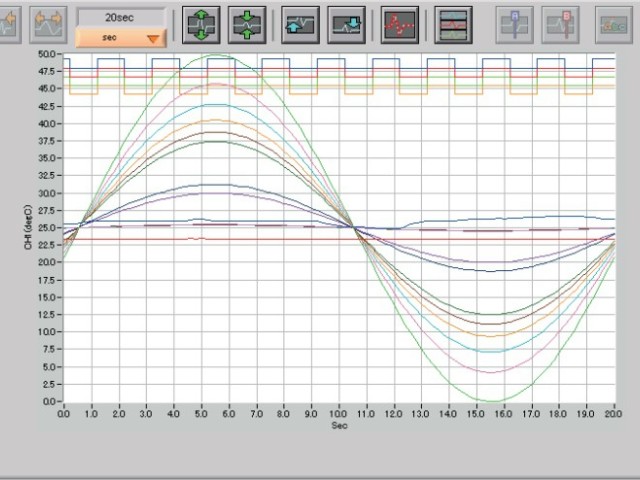Click the vertical zoom-out icon with inward green arrows
Viewport: 640px width, 480px height.
(x=245, y=24)
